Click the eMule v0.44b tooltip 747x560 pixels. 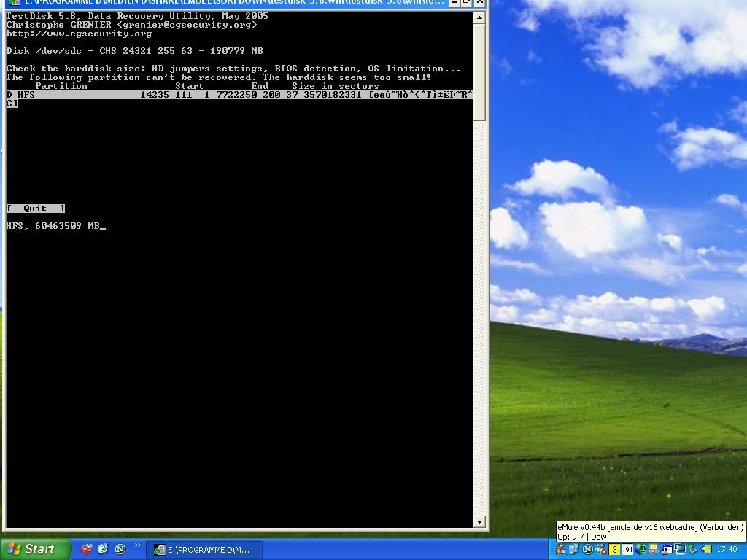tap(650, 532)
